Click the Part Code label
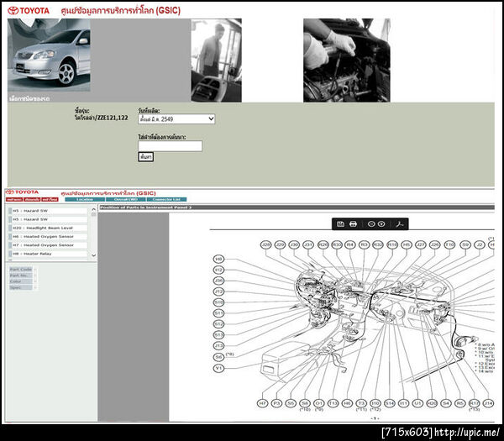The height and width of the screenshot is (441, 504). (x=21, y=270)
